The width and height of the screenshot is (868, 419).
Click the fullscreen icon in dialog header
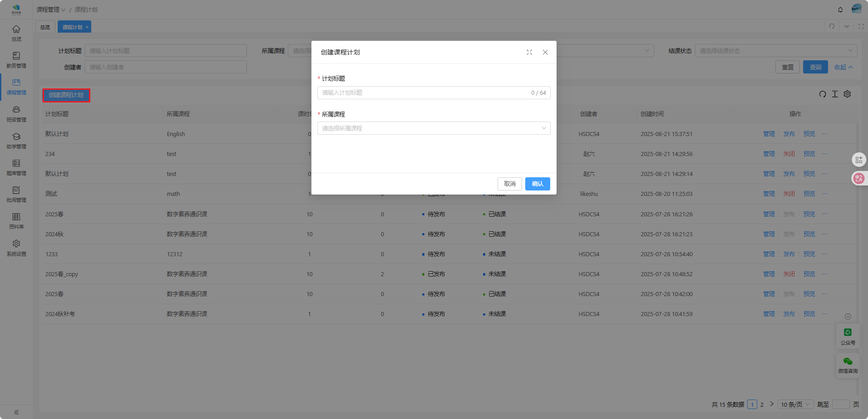click(529, 52)
